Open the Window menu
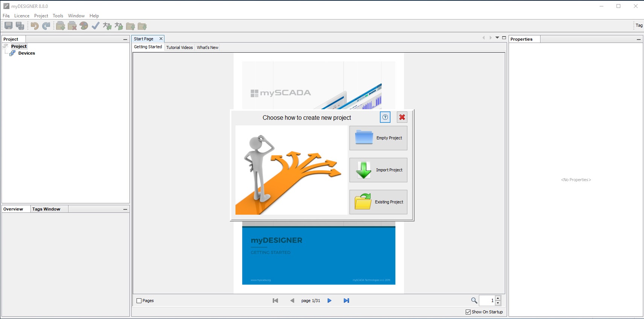This screenshot has height=319, width=644. click(76, 16)
